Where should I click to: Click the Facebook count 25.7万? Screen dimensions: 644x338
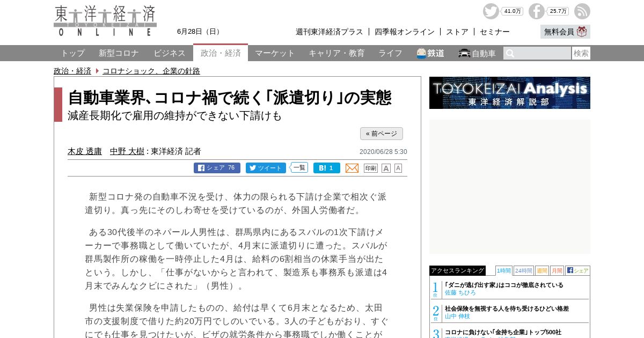(x=558, y=11)
